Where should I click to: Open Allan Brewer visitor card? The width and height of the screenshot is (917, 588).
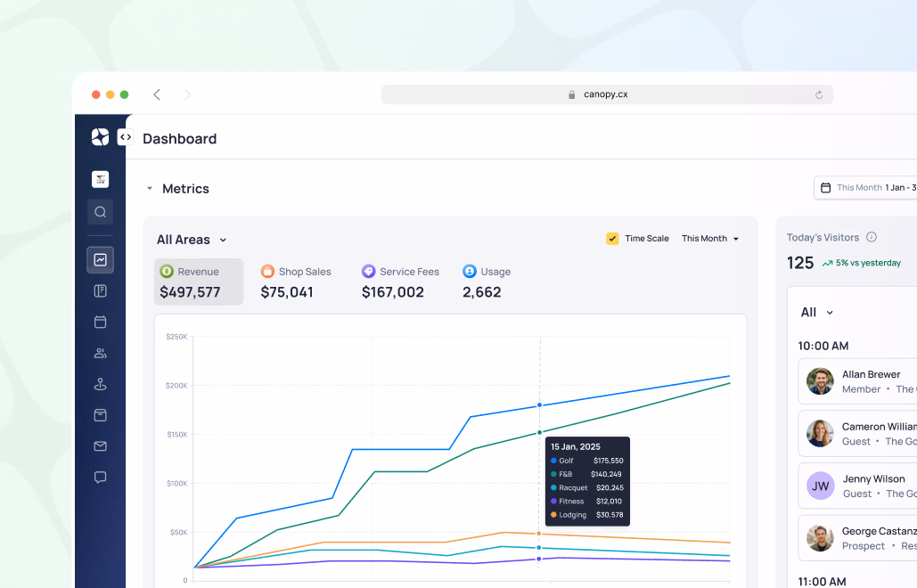point(857,381)
